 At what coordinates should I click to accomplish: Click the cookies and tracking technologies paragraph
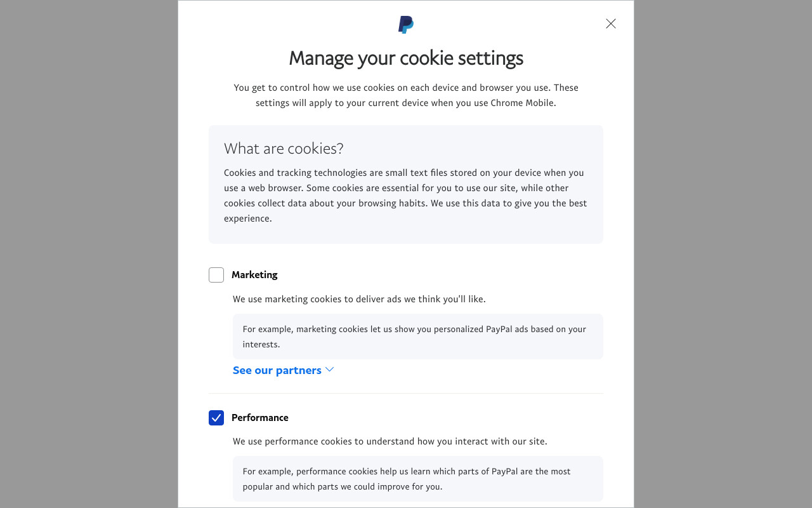point(405,196)
